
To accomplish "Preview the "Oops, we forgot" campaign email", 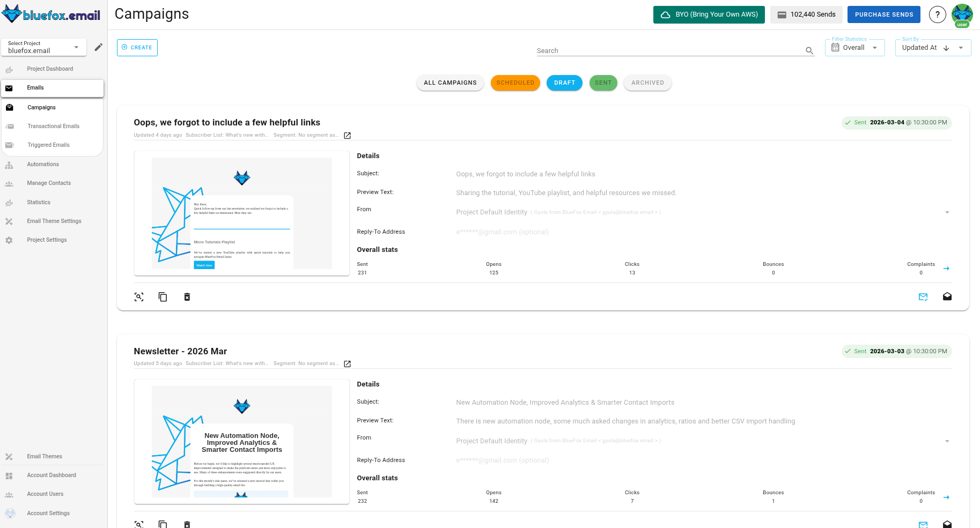I will 139,296.
